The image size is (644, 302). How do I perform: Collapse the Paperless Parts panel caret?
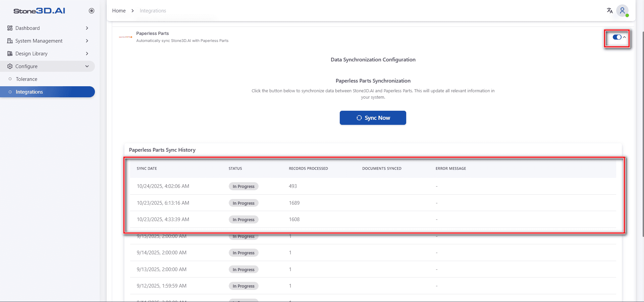pyautogui.click(x=624, y=37)
